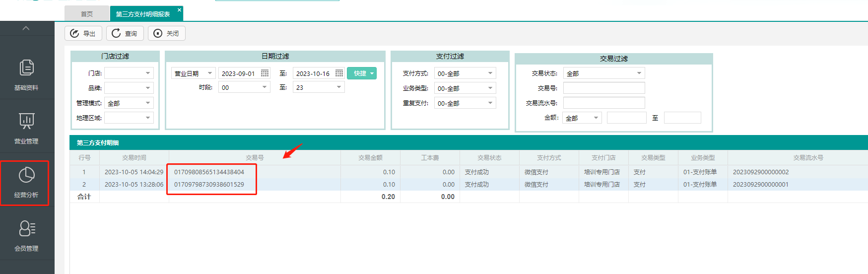Open the 营业日期 date type dropdown
Image resolution: width=868 pixels, height=274 pixels.
[194, 73]
